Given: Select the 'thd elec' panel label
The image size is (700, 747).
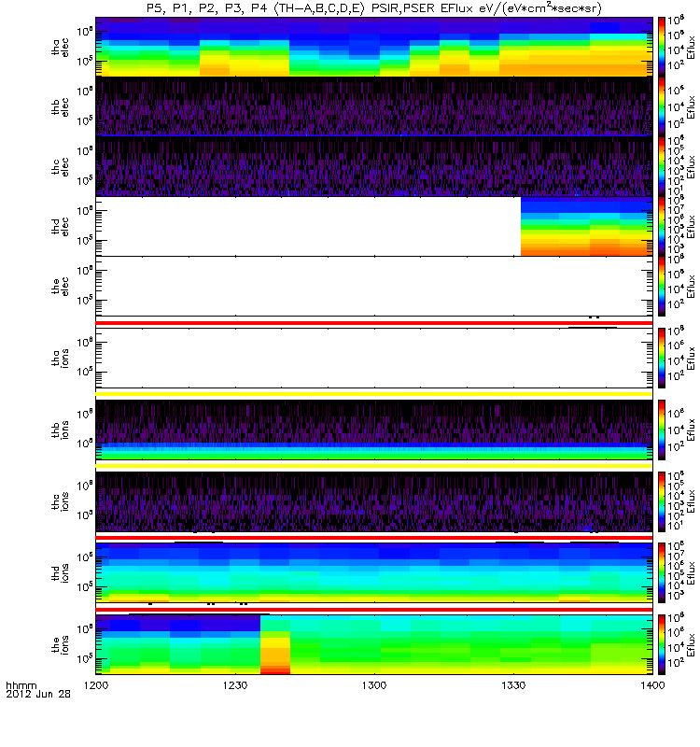Looking at the screenshot, I should tap(61, 227).
